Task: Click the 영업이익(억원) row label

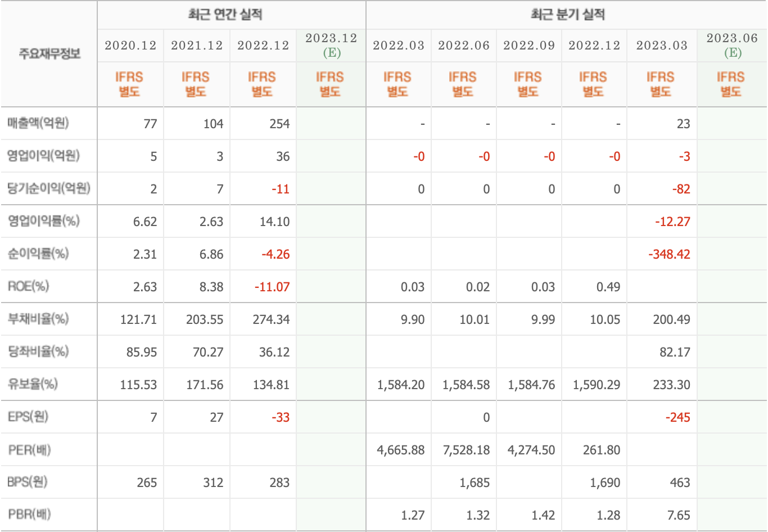Action: [43, 156]
